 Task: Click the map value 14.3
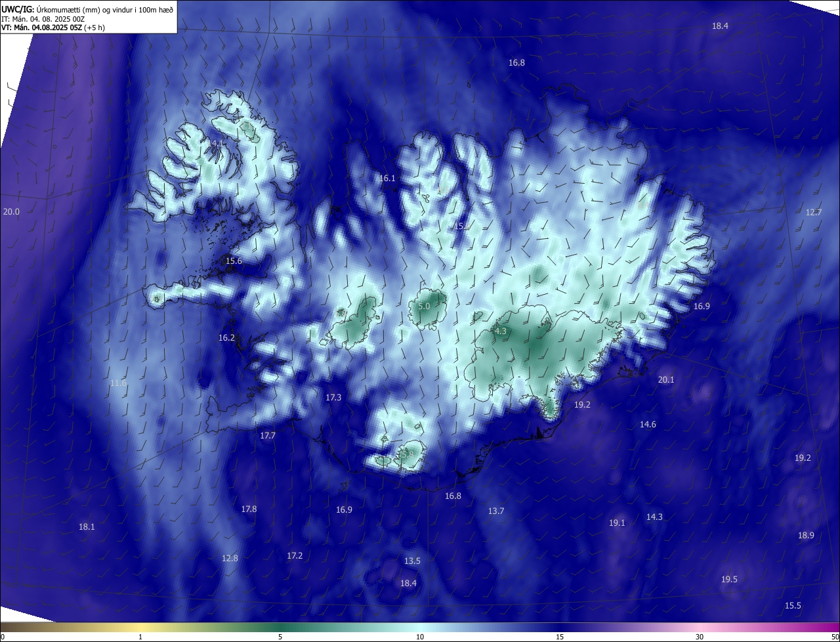(x=654, y=517)
